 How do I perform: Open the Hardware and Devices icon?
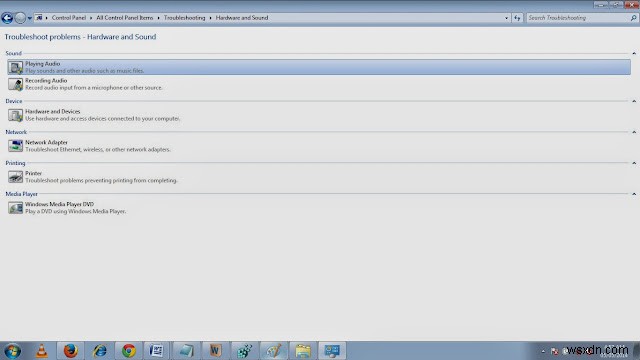[x=16, y=115]
